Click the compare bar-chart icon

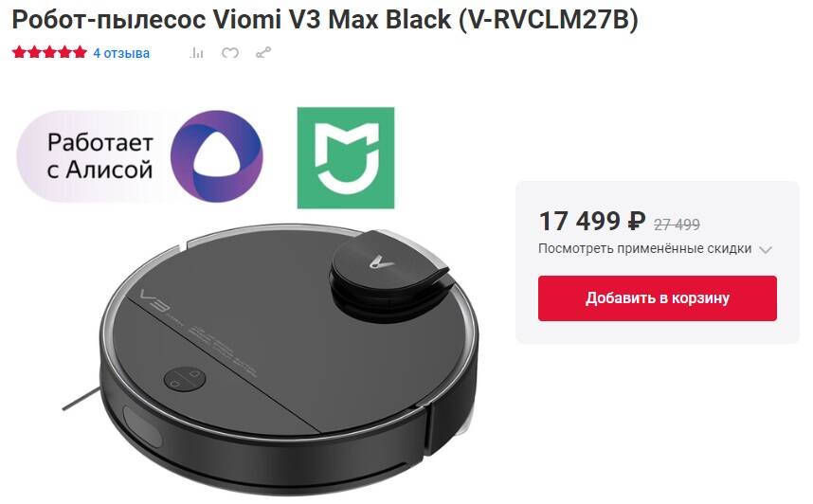(196, 53)
